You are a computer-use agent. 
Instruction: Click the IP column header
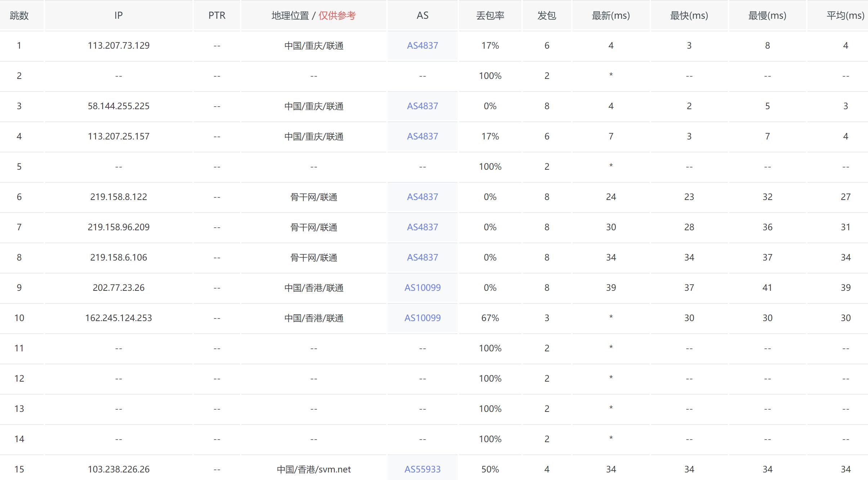click(119, 15)
